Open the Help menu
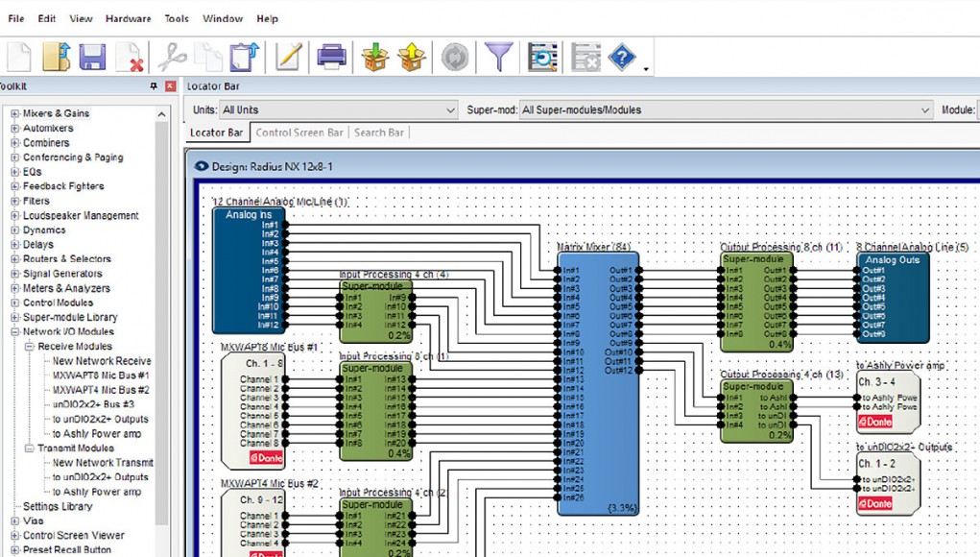The image size is (980, 557). tap(268, 19)
